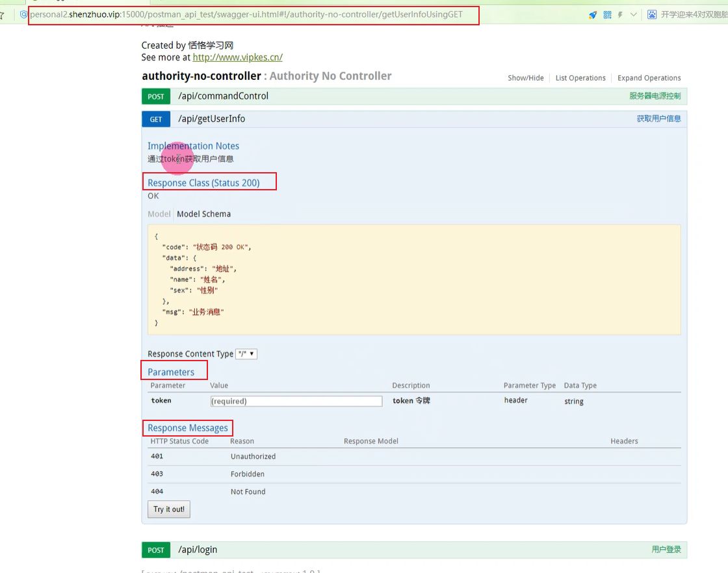Open the http://www.vipkes.cn/ link

pos(237,57)
